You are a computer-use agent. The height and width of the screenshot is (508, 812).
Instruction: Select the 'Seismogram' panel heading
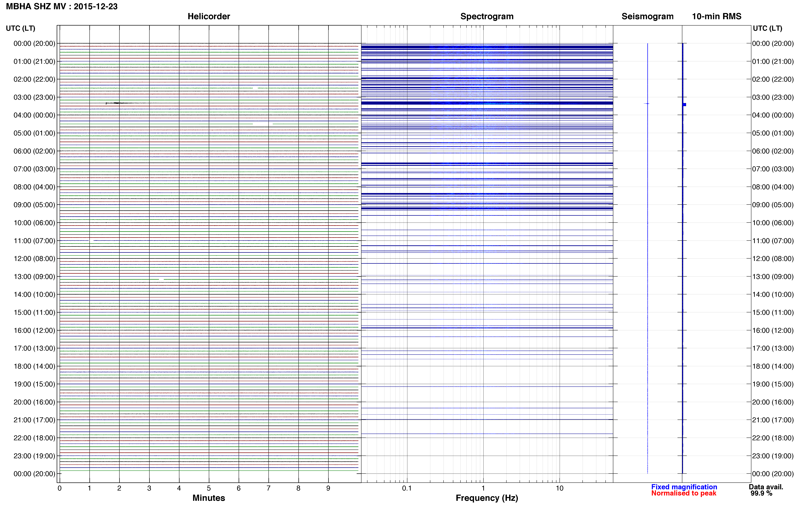(648, 16)
